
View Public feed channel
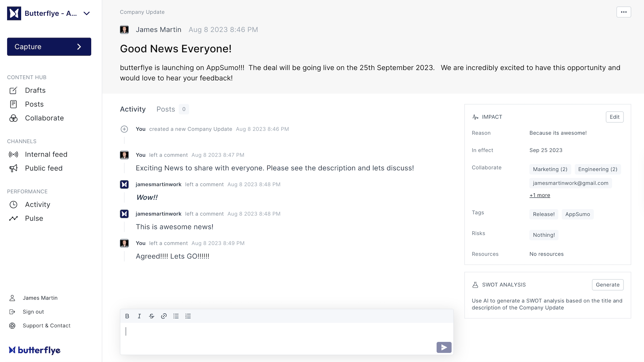pos(44,168)
